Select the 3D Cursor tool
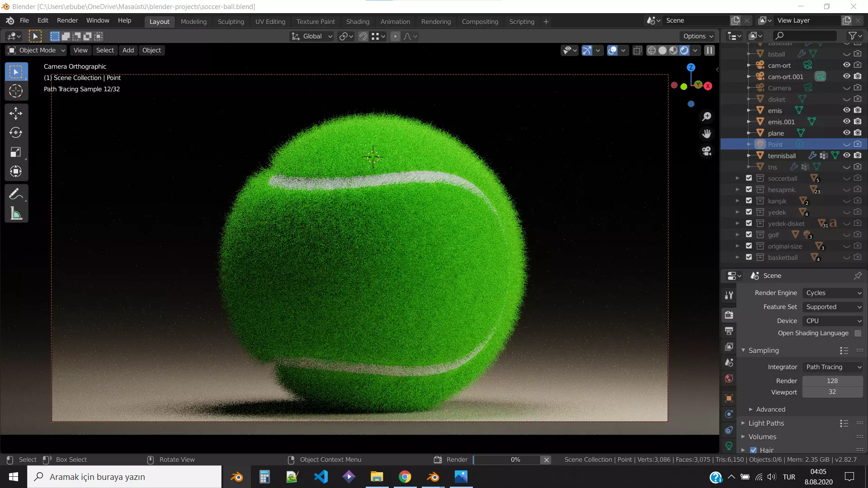Image resolution: width=868 pixels, height=488 pixels. (16, 91)
